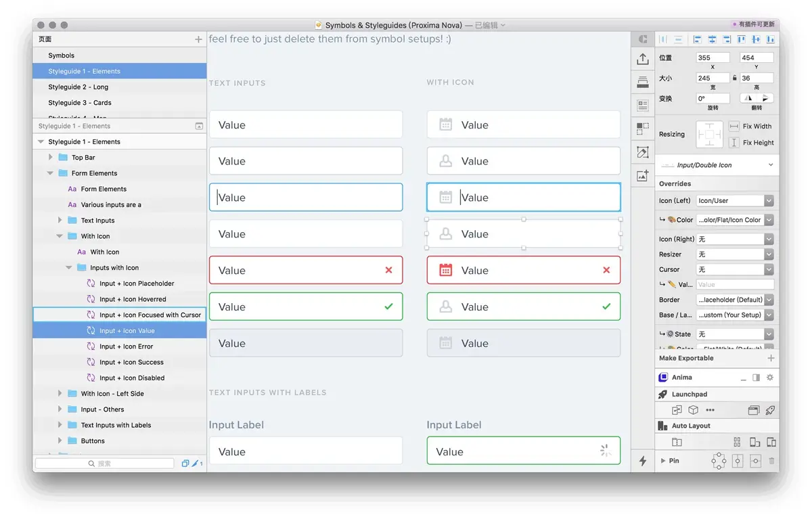Click the text layout plugin icon

click(643, 106)
